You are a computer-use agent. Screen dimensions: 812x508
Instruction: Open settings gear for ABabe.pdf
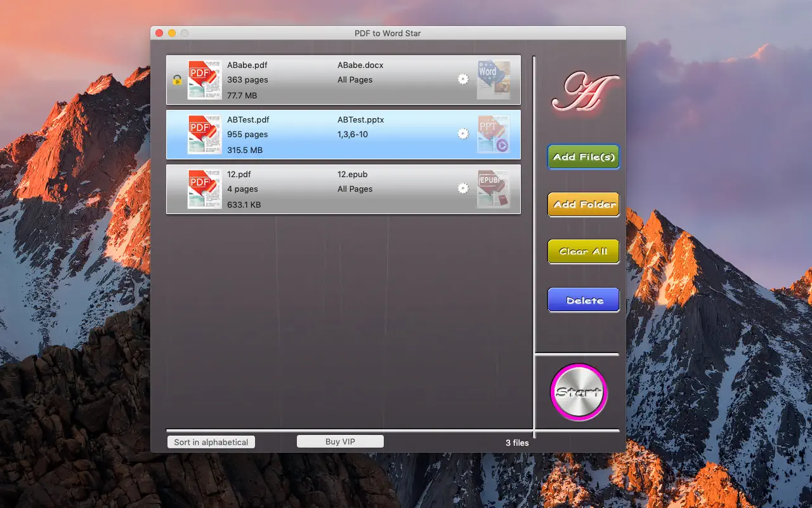463,79
